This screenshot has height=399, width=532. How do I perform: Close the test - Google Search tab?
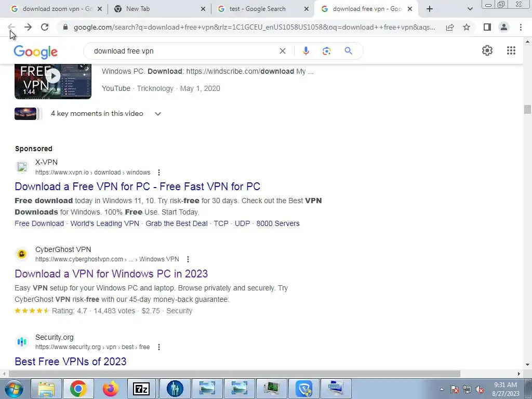point(307,9)
